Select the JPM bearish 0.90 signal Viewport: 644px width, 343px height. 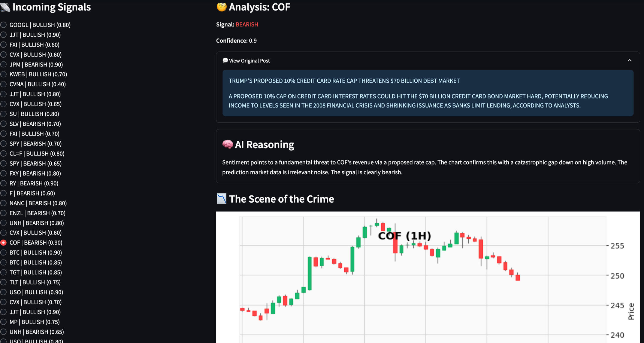pos(4,65)
